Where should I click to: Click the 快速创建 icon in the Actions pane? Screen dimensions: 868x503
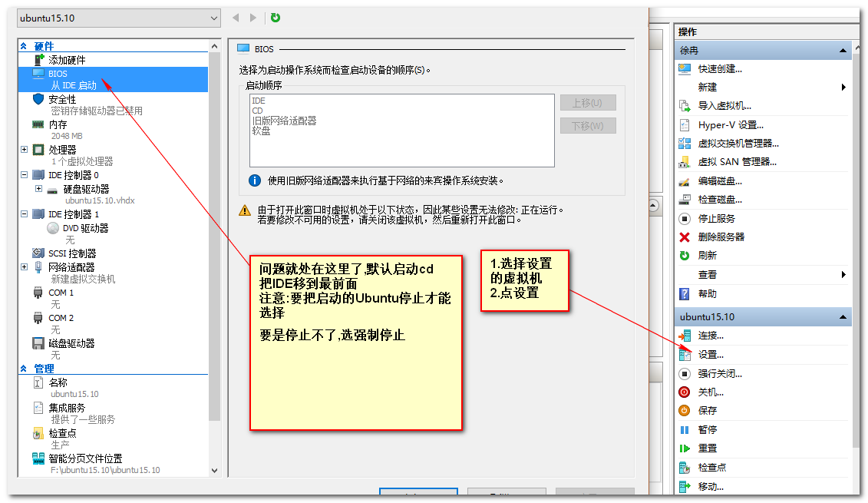tap(685, 68)
